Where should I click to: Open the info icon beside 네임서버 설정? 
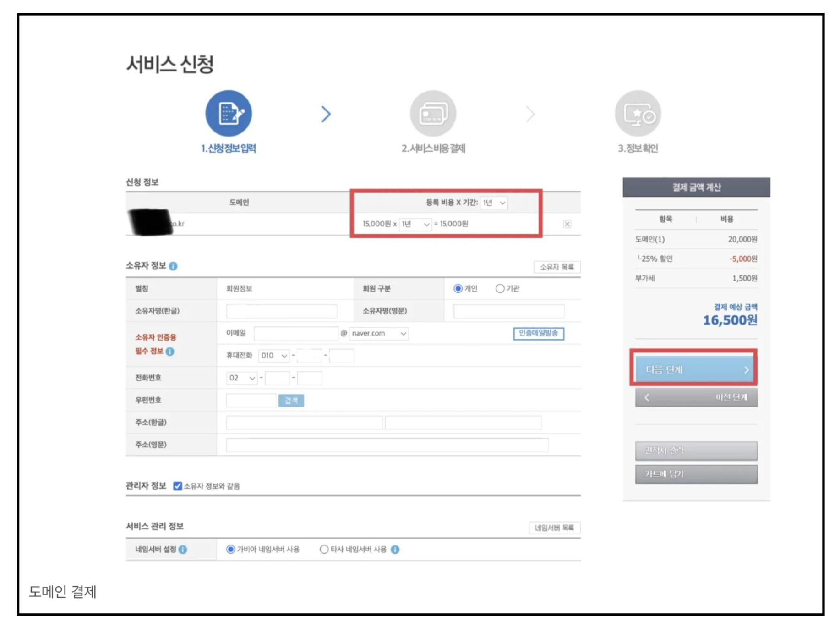coord(183,549)
